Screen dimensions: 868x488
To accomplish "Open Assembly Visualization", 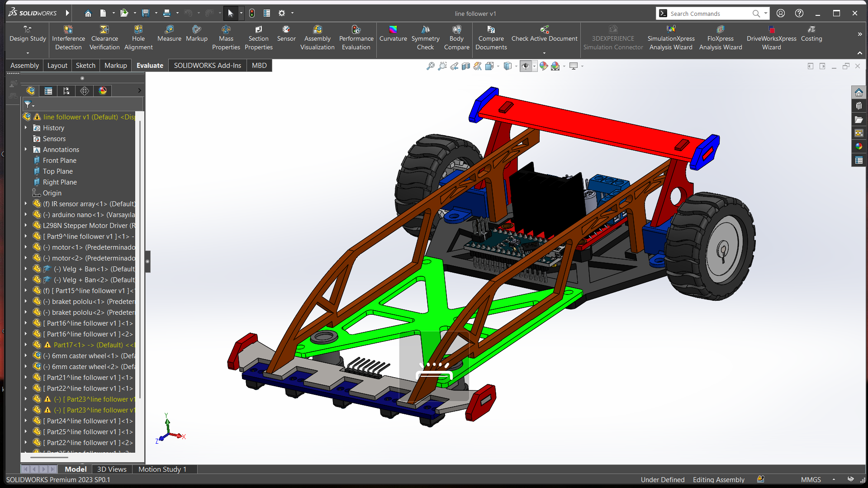I will point(318,38).
